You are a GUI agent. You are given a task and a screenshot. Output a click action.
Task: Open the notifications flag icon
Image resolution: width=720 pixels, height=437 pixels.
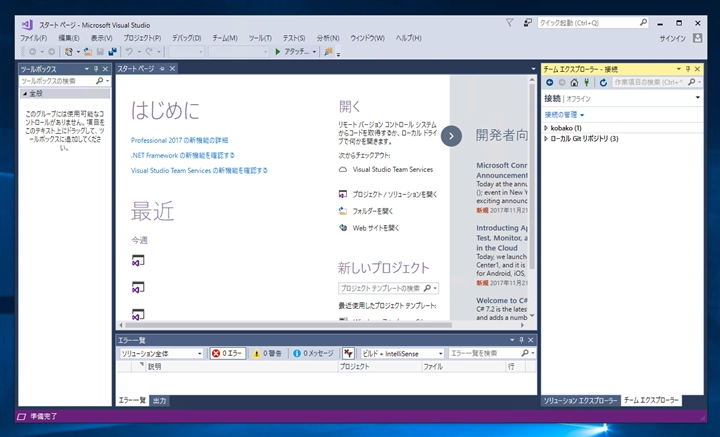tap(509, 22)
